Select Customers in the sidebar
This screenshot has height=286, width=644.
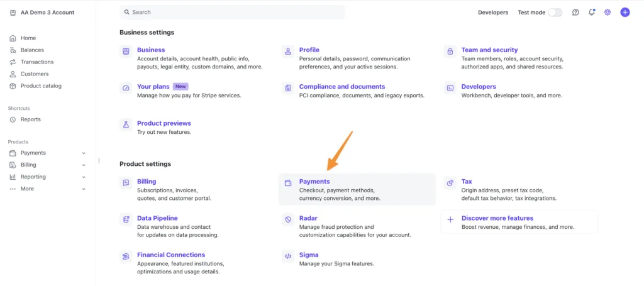(35, 74)
